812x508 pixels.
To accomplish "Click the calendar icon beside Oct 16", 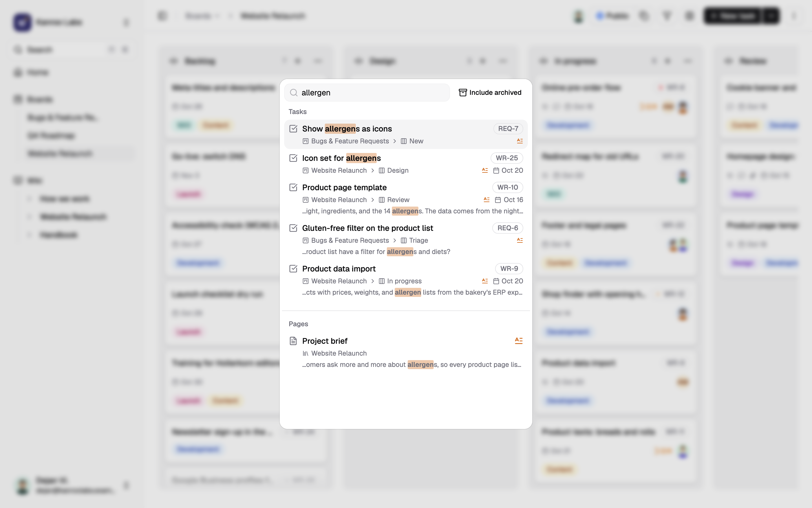I will (498, 200).
